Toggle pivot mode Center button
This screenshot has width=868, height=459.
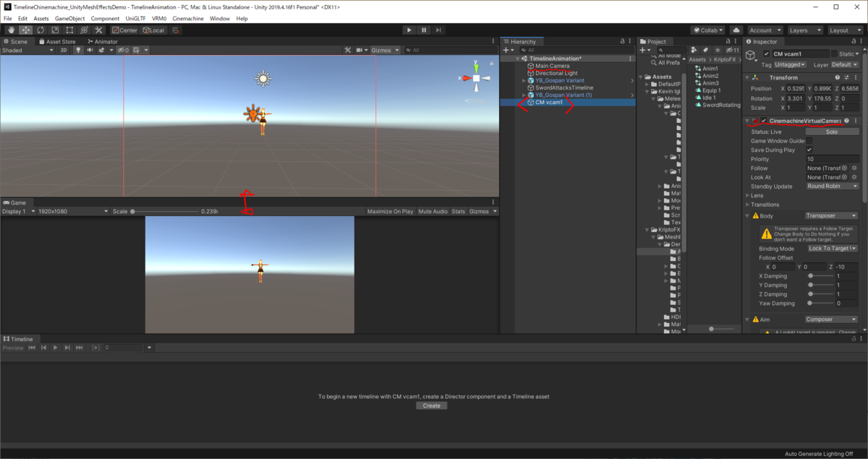click(124, 30)
